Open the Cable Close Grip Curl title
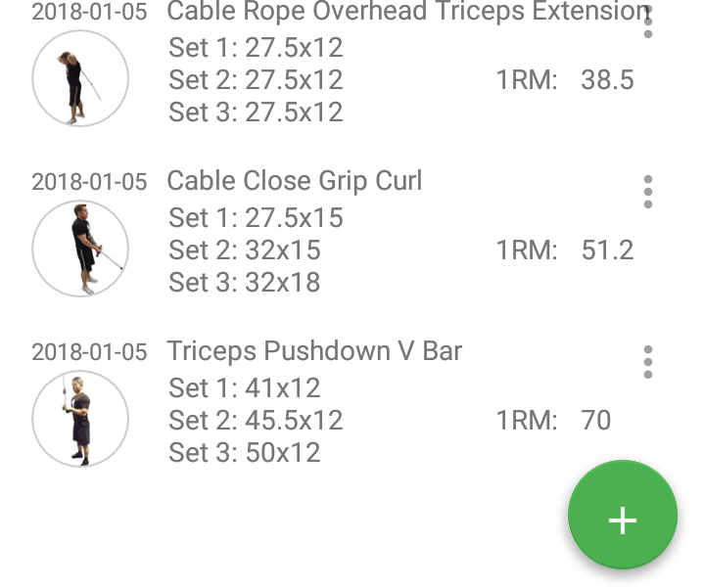The height and width of the screenshot is (588, 703). (x=294, y=181)
